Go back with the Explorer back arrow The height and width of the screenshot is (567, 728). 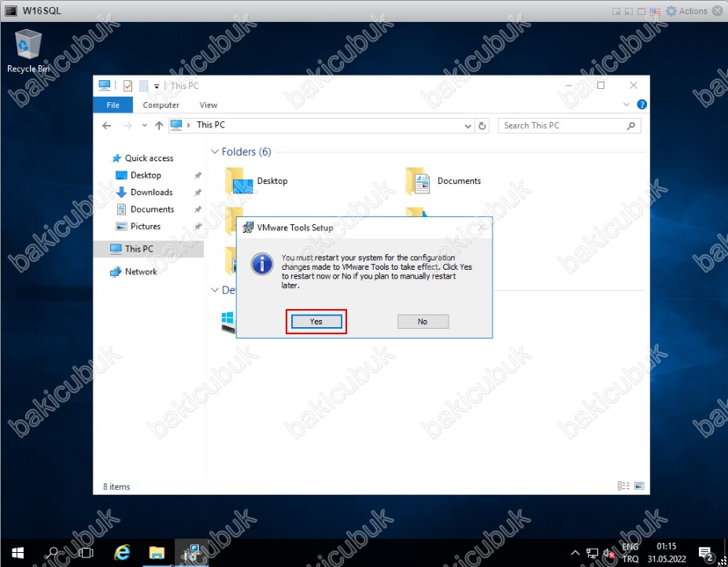coord(107,125)
